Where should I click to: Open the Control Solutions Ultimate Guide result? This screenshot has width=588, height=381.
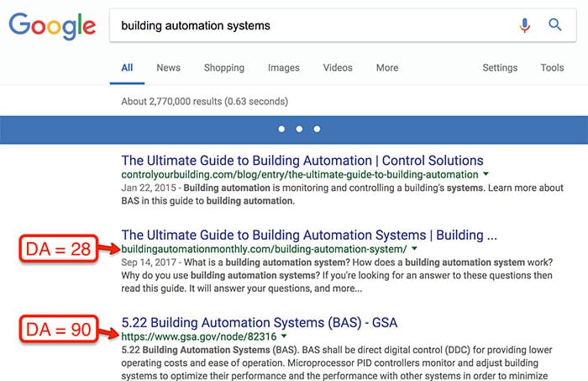click(x=302, y=161)
